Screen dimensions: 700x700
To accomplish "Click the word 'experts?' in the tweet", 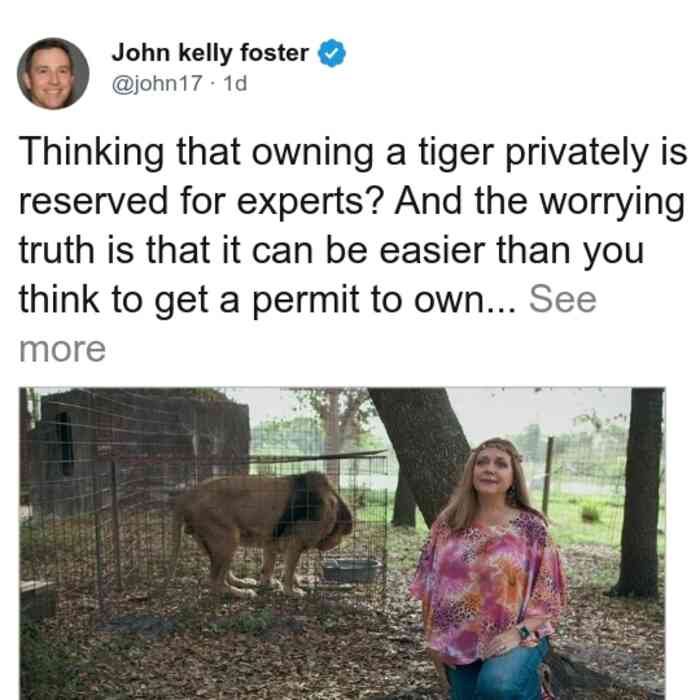I will point(310,203).
